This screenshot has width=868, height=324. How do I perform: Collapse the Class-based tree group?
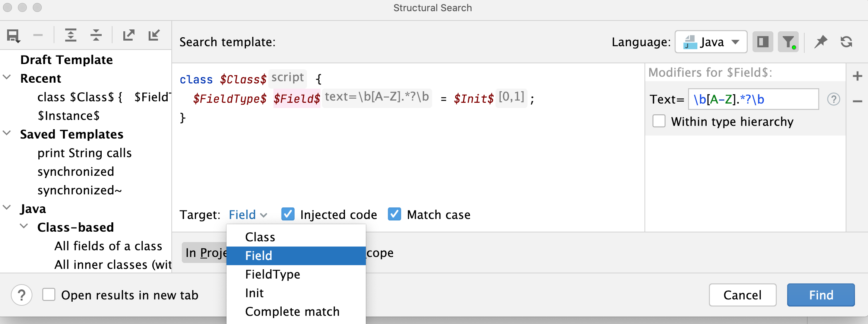tap(24, 226)
